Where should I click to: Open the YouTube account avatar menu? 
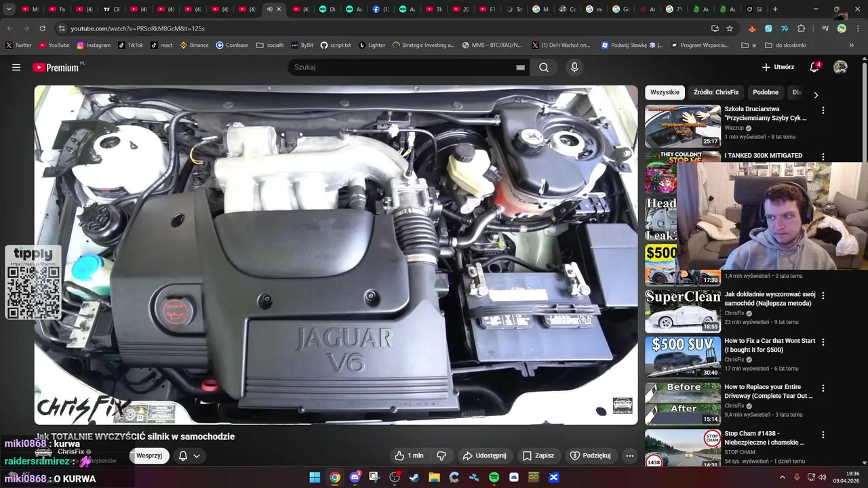[x=840, y=67]
